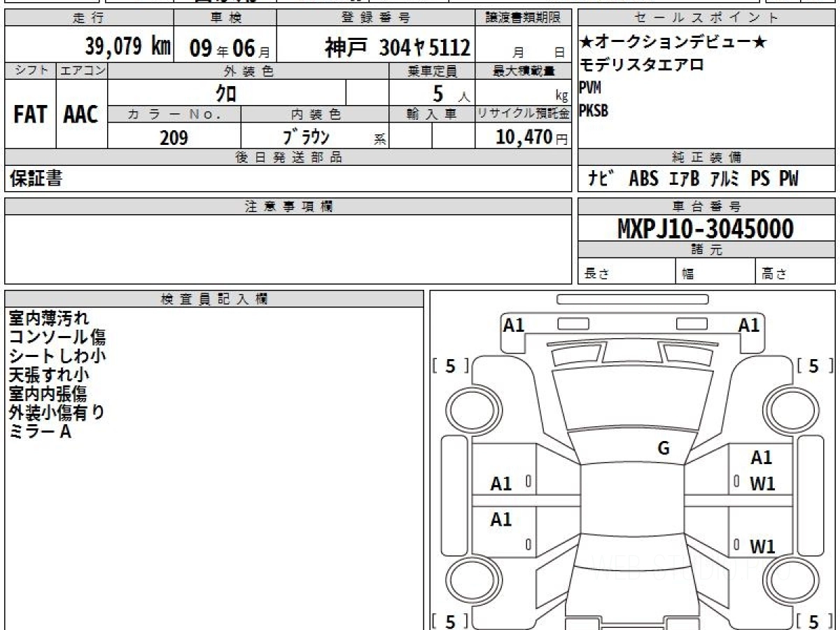
Task: Select the top-left A1 damage mark on the bumper
Action: click(x=514, y=325)
